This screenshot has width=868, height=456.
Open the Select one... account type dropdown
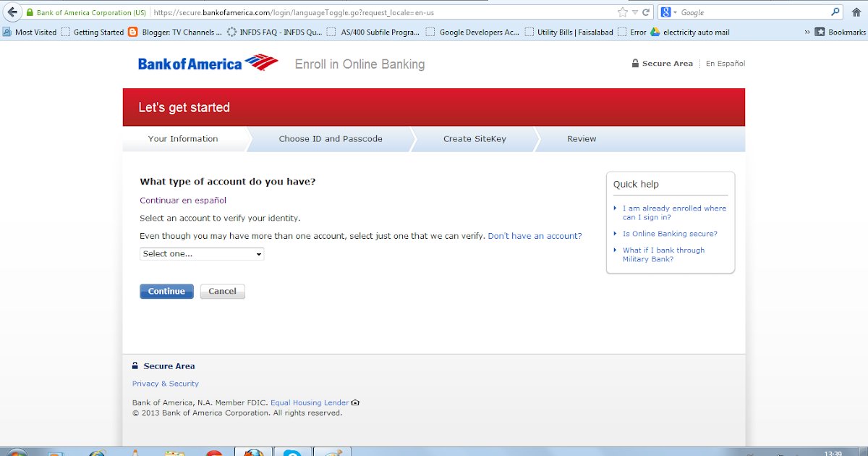202,254
